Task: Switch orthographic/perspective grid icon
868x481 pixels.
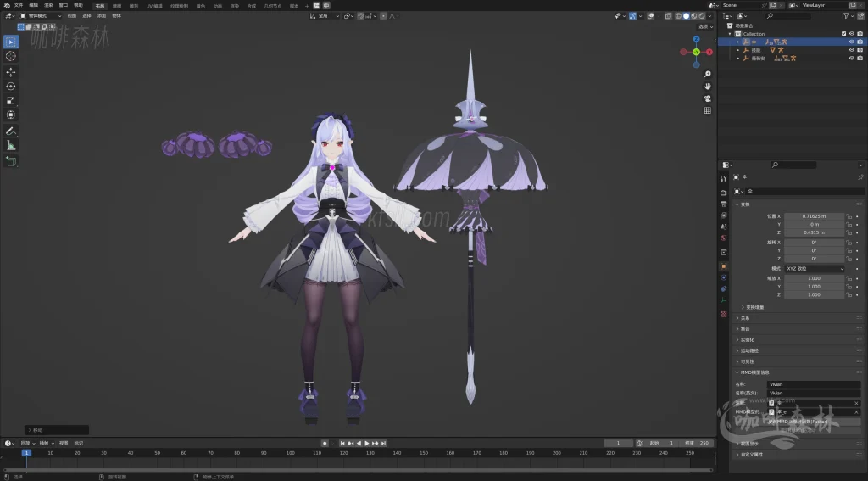Action: (x=708, y=110)
